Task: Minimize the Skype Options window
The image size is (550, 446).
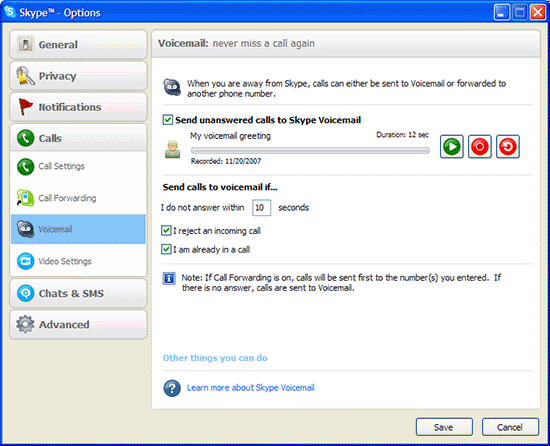Action: pos(502,13)
